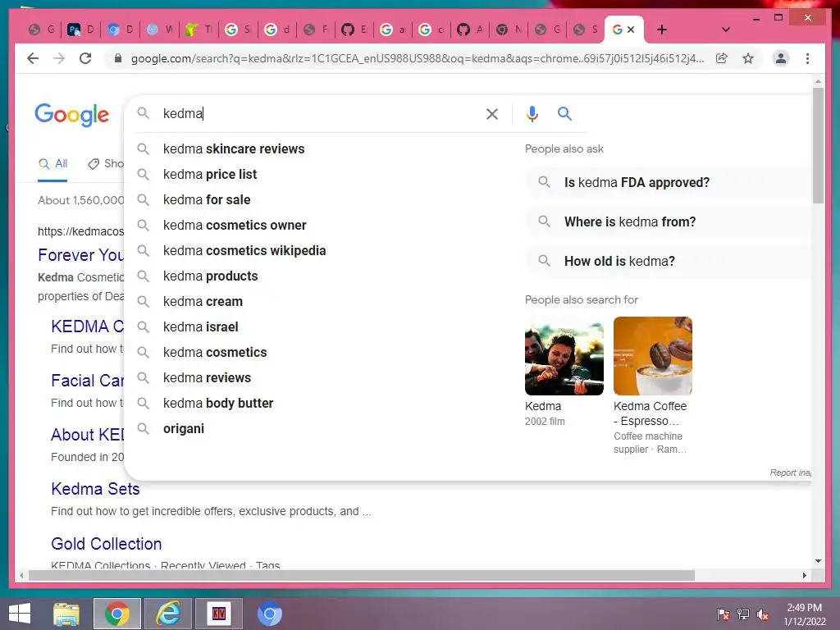Open the 'Forever You' result title

(80, 255)
